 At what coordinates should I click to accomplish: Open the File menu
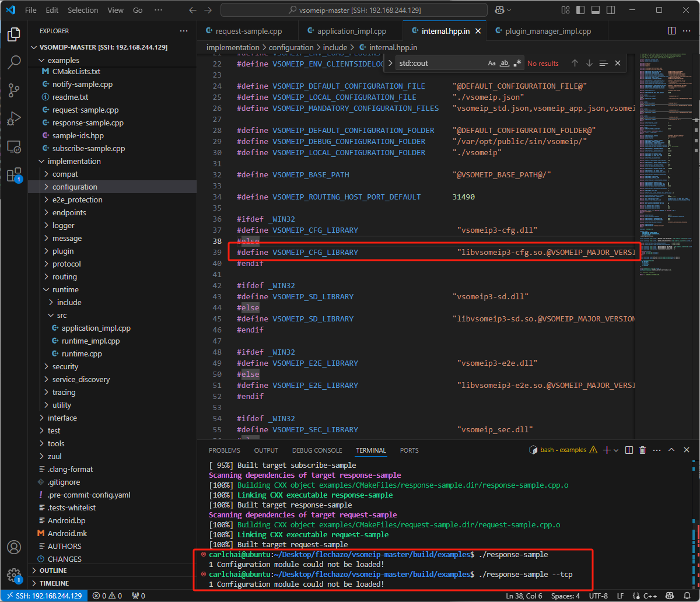pos(31,10)
